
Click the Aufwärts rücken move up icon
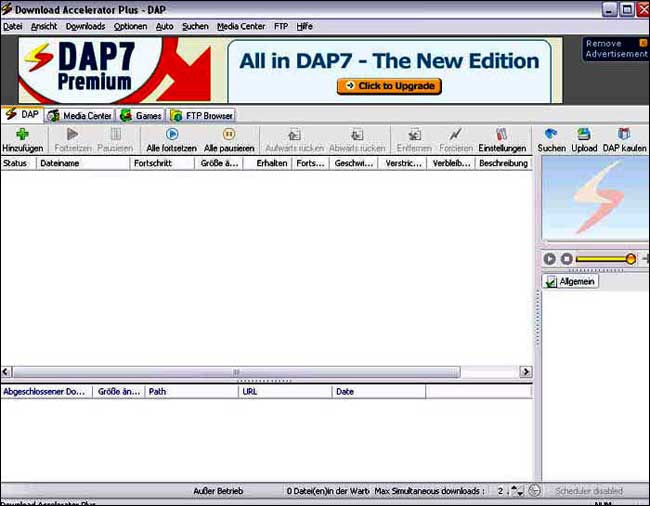[294, 135]
